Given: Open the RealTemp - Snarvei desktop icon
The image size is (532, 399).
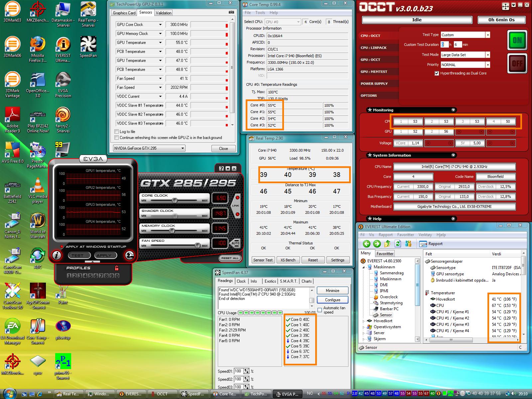Looking at the screenshot, I should coord(88,14).
